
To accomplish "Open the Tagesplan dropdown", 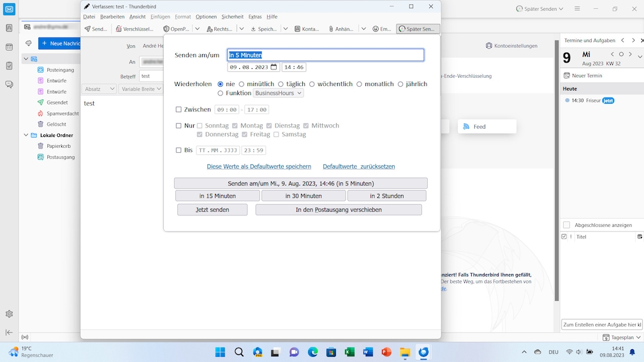I will click(x=622, y=337).
